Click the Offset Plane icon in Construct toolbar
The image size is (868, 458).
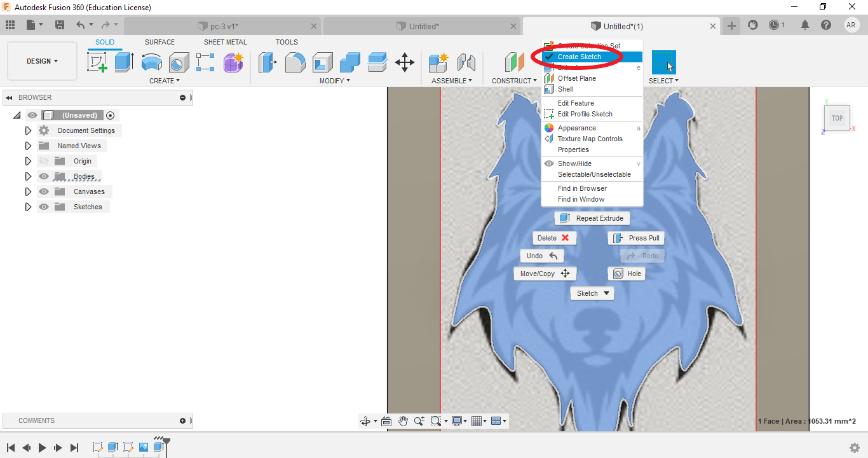pos(514,62)
